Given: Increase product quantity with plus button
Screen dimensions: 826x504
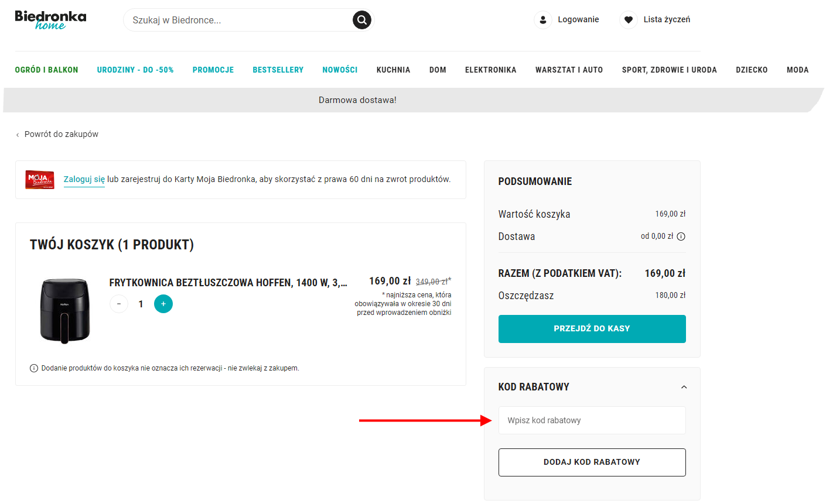Looking at the screenshot, I should [163, 304].
